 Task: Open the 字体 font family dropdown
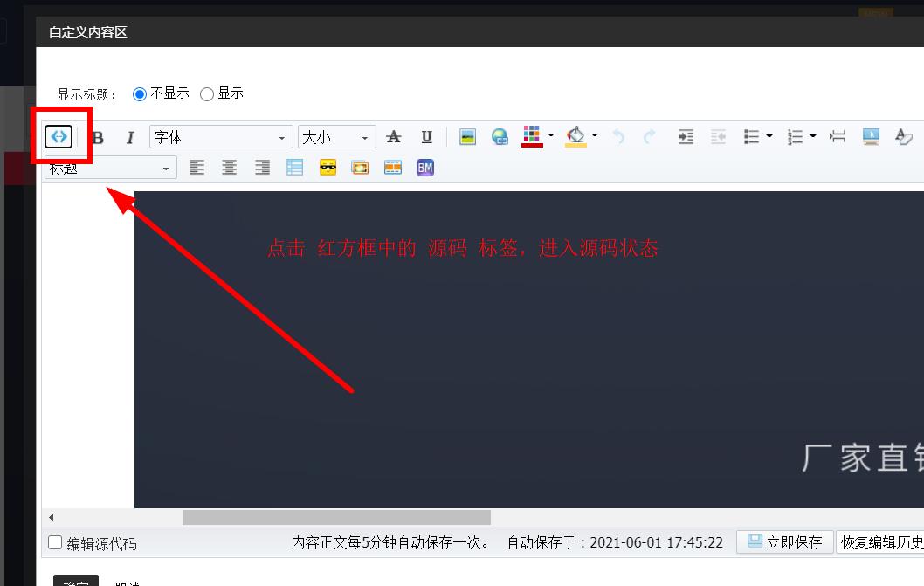click(x=220, y=137)
